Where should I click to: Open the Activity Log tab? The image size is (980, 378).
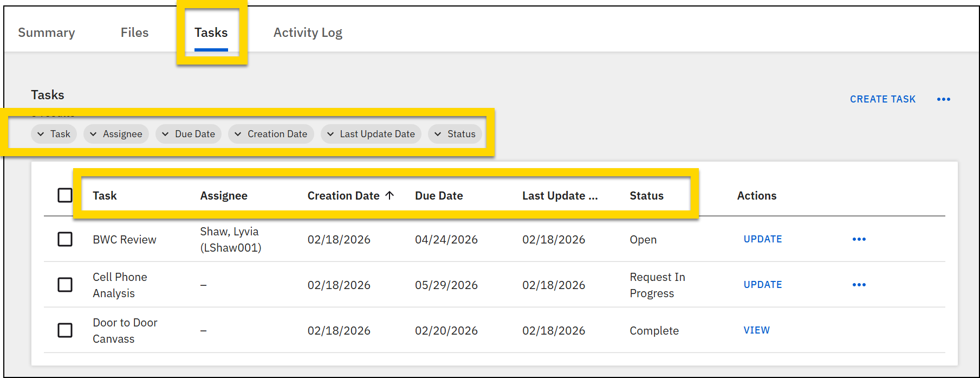coord(308,33)
